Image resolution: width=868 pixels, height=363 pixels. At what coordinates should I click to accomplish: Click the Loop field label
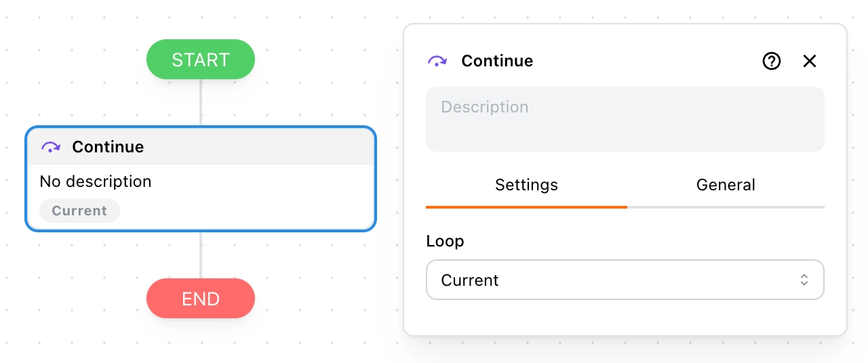(x=445, y=241)
